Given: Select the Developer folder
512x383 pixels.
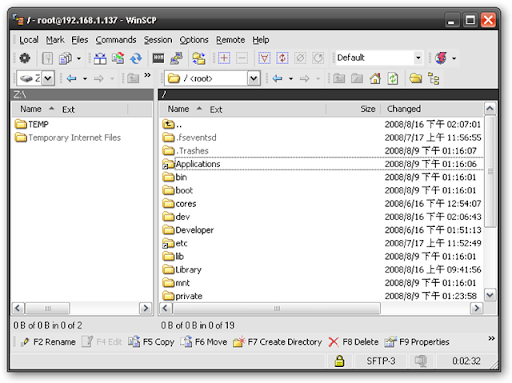Looking at the screenshot, I should click(x=188, y=230).
